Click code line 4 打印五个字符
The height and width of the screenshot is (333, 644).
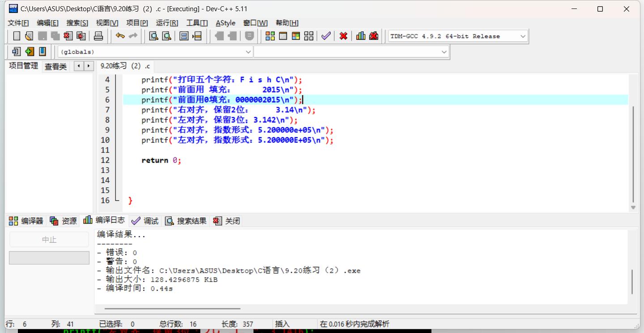(x=222, y=80)
